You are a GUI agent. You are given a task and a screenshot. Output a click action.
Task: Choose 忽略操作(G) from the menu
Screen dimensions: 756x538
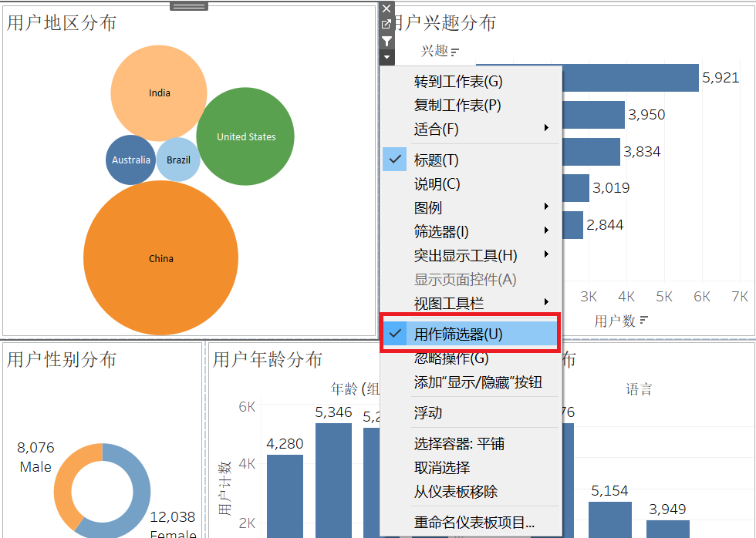[x=471, y=358]
